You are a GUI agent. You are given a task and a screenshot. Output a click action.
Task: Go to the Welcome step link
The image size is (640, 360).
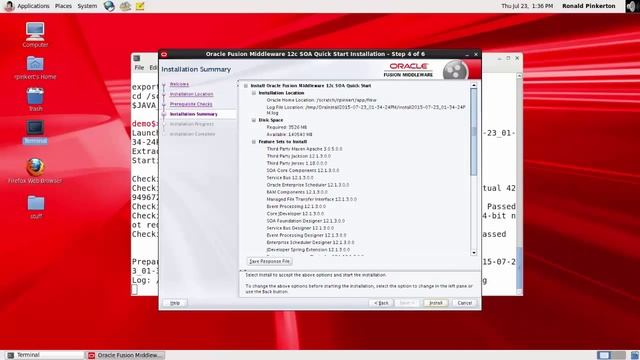pyautogui.click(x=179, y=84)
